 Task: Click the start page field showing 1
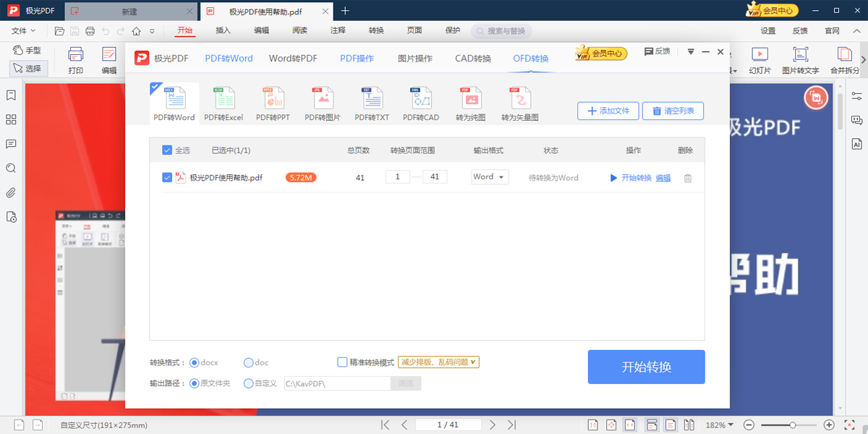click(398, 177)
